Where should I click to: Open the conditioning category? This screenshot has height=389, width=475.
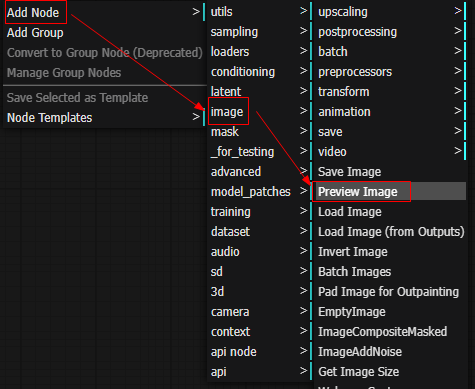click(260, 72)
